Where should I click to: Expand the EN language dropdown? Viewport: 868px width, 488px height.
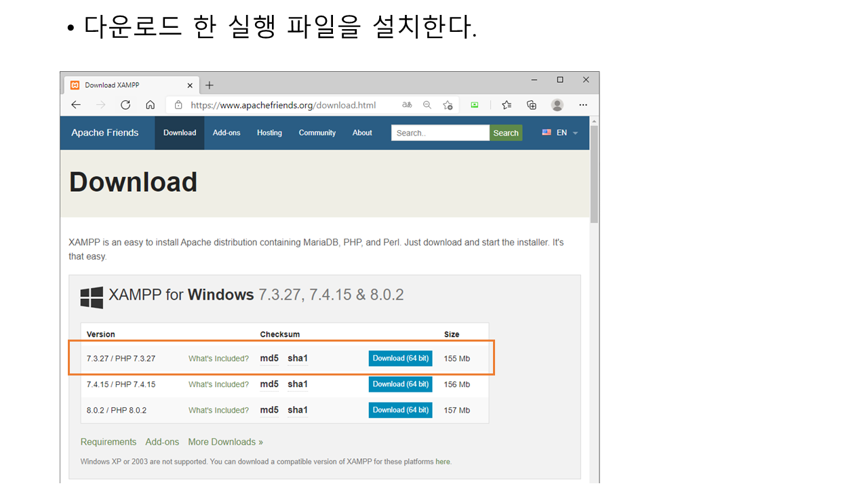(x=560, y=133)
